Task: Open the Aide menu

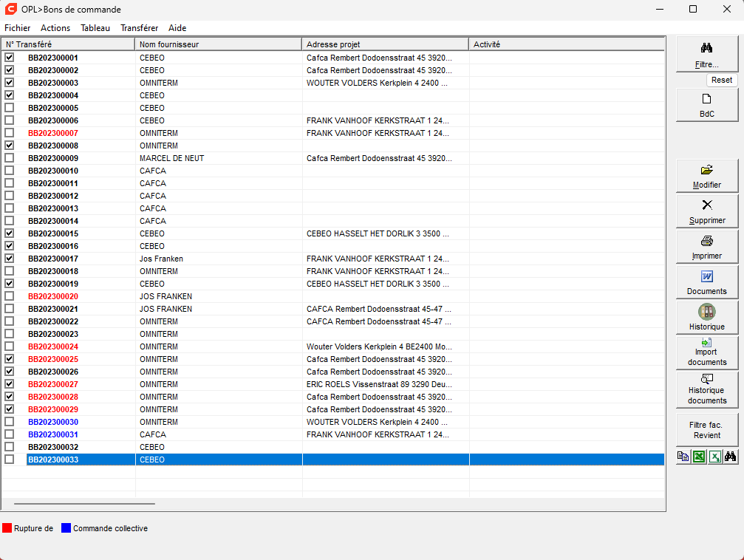Action: tap(177, 28)
